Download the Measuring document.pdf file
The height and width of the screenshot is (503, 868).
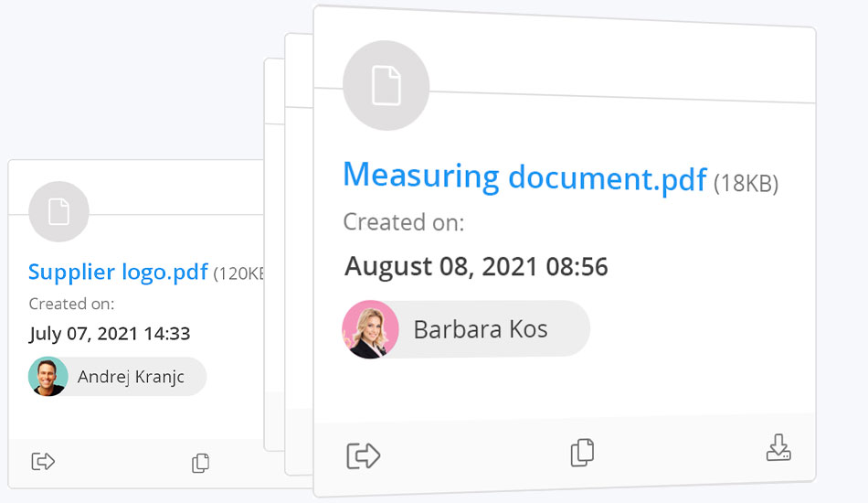(778, 448)
